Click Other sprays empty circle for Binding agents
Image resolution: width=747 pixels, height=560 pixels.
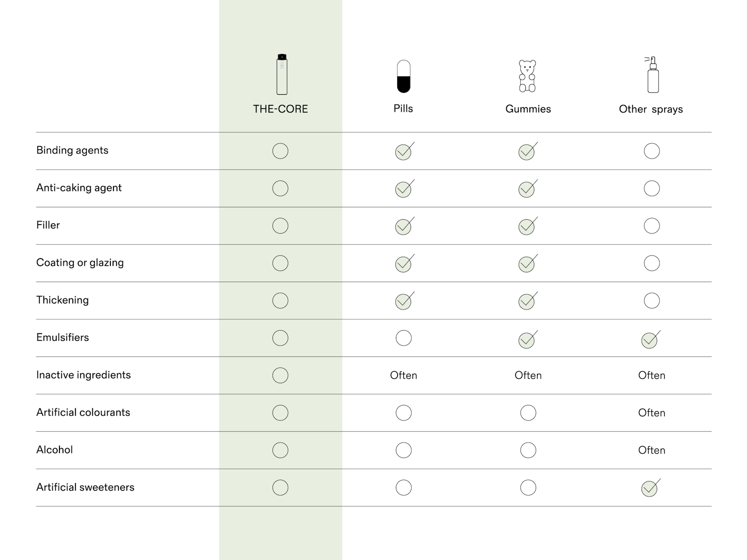coord(652,151)
